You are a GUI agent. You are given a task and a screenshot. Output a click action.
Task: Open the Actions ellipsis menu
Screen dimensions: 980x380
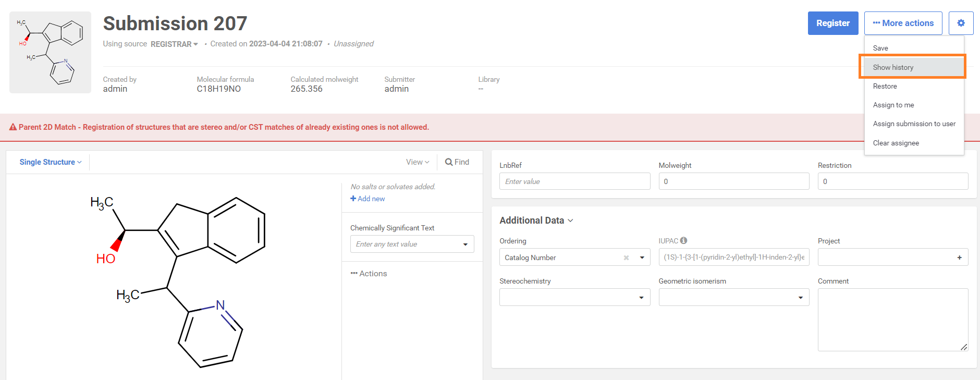[x=369, y=274]
